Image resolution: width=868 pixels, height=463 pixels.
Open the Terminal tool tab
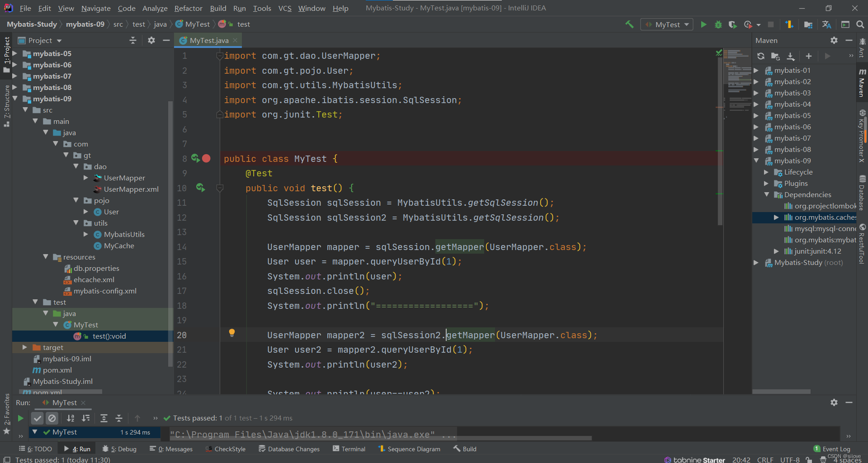pyautogui.click(x=349, y=449)
